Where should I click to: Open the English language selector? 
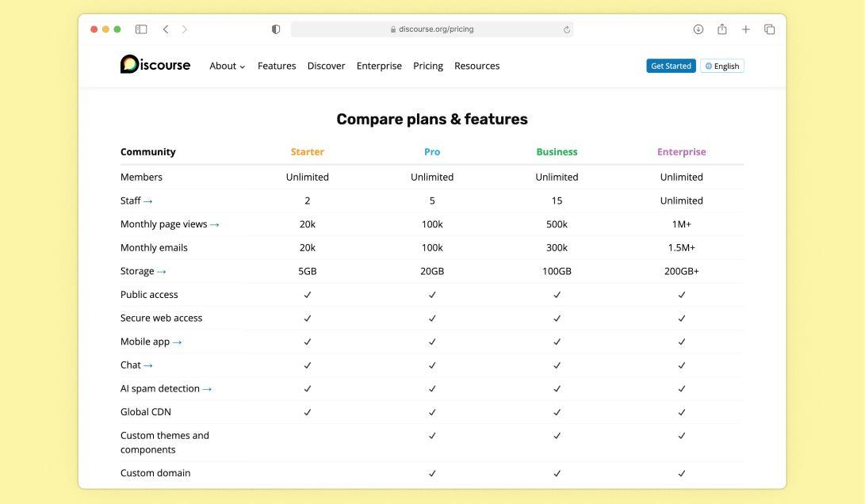tap(722, 66)
